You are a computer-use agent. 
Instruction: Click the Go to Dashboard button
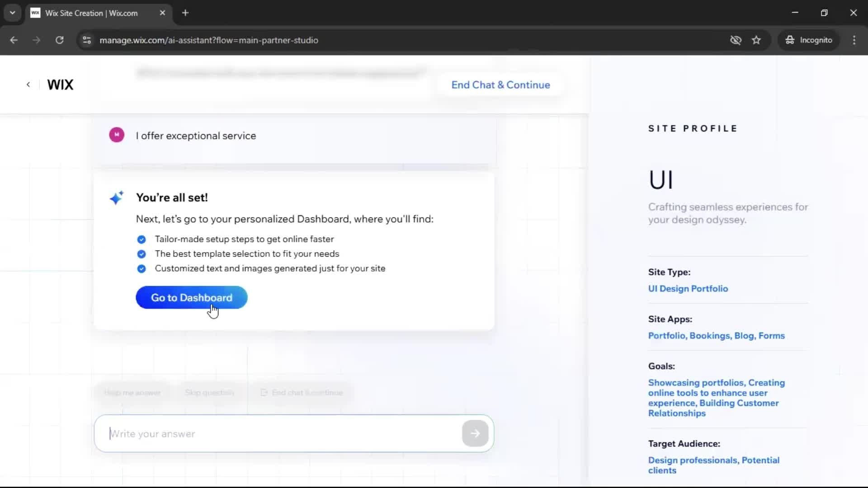tap(191, 297)
